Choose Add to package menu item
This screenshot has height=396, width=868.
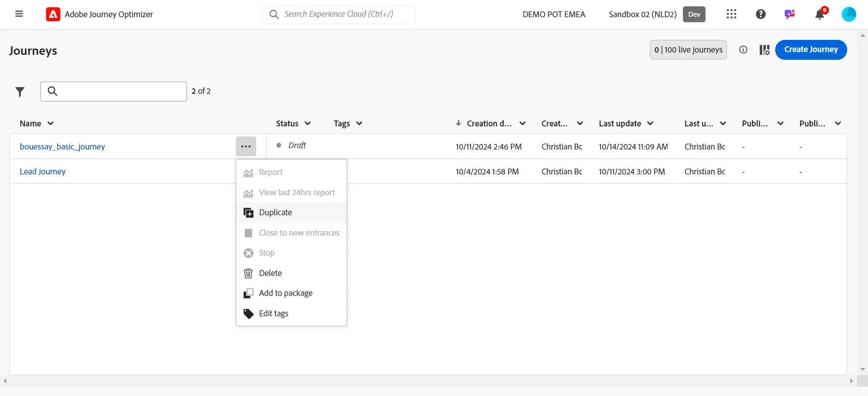[x=291, y=293]
